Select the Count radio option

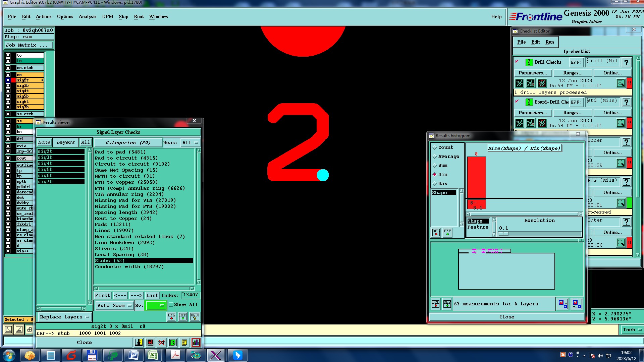(x=435, y=147)
